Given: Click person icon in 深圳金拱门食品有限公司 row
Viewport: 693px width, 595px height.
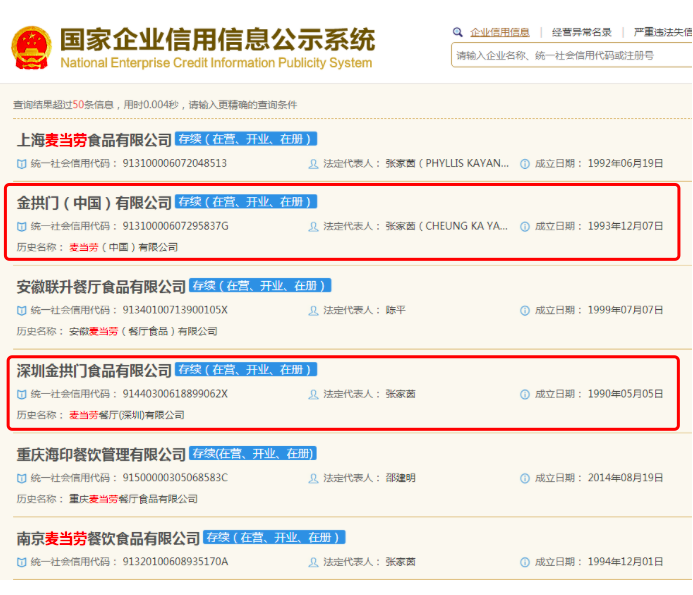Looking at the screenshot, I should tap(313, 394).
